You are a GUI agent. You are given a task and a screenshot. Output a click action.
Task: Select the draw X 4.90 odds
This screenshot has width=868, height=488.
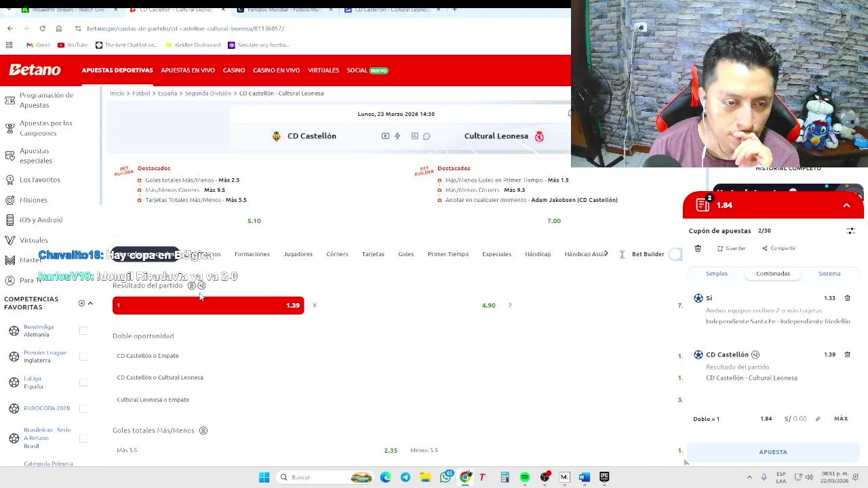click(x=404, y=306)
